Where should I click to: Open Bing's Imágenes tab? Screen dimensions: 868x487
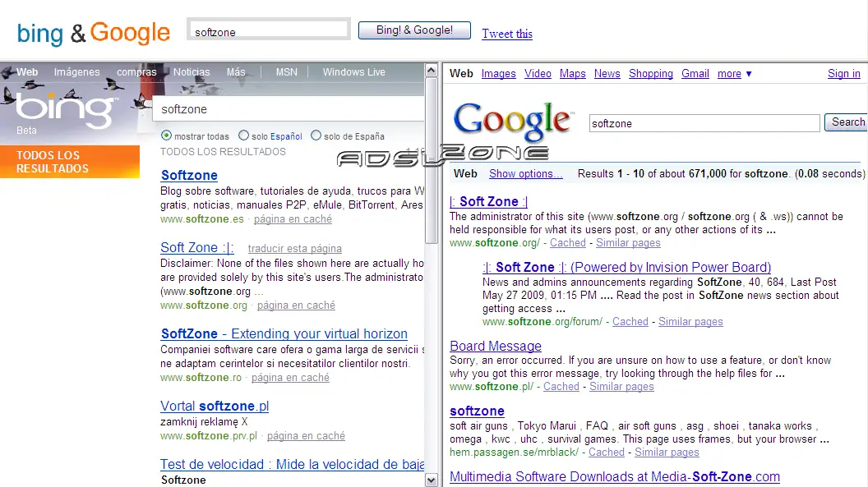coord(77,72)
